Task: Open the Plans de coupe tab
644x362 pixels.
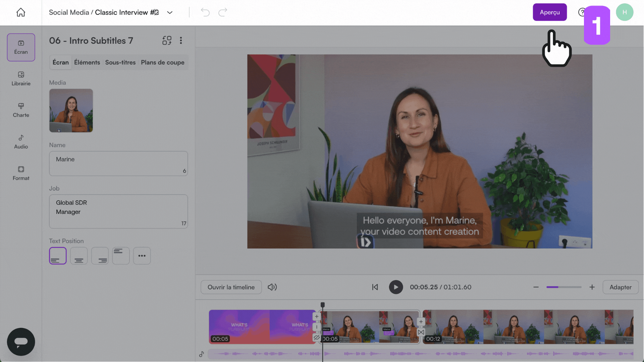Action: [163, 62]
